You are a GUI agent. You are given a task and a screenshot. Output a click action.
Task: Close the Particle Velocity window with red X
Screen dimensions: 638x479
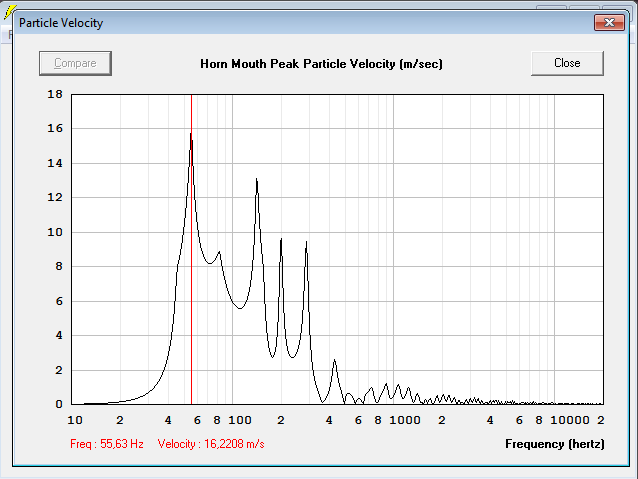(609, 23)
